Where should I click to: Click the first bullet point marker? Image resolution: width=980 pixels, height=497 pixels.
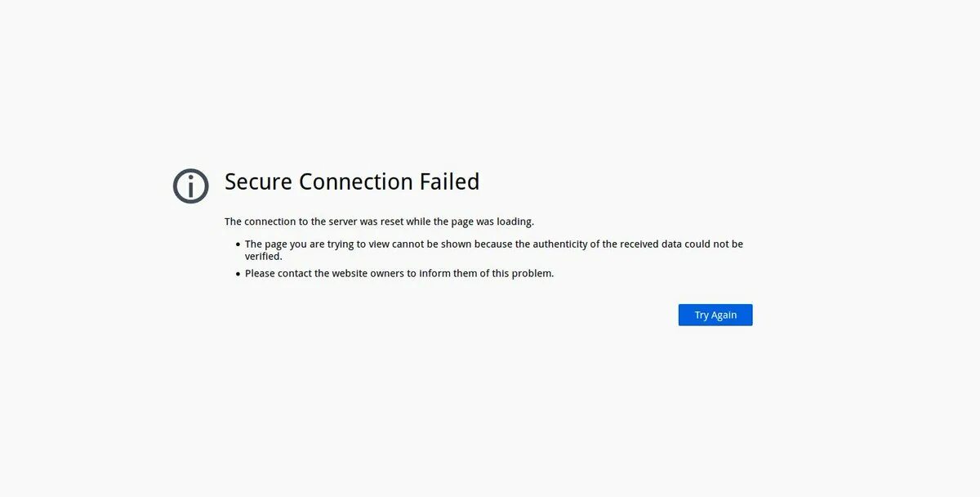[x=238, y=244]
